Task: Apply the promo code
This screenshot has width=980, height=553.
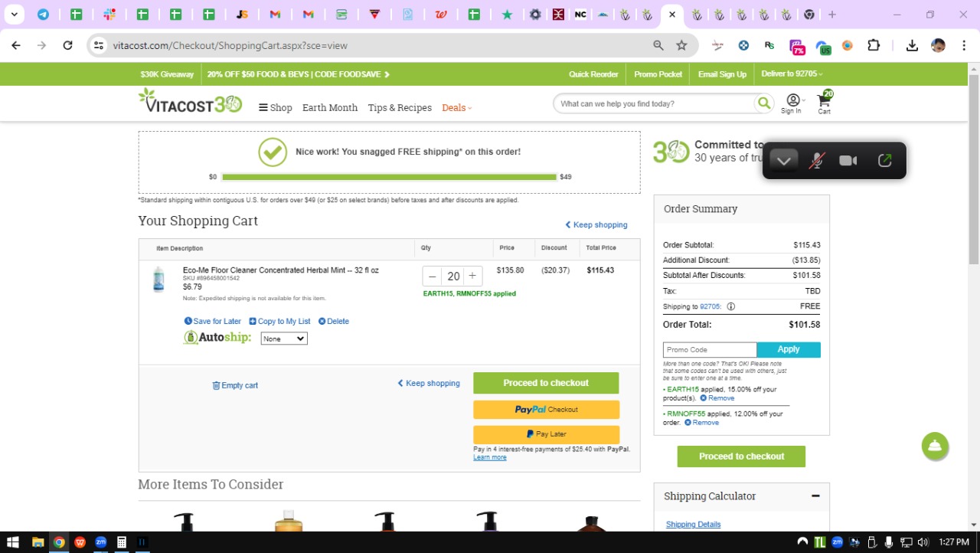Action: click(x=789, y=350)
